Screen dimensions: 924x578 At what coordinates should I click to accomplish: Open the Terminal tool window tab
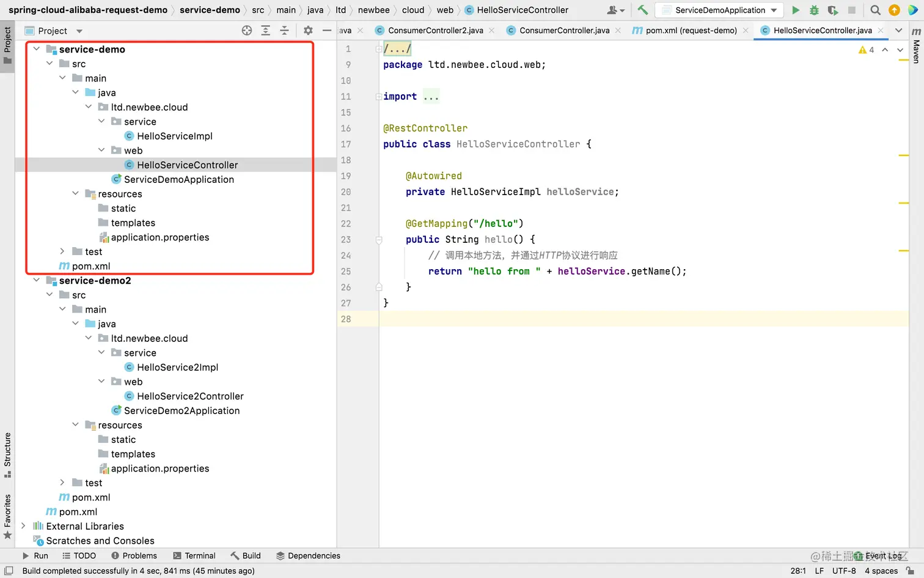click(x=194, y=555)
